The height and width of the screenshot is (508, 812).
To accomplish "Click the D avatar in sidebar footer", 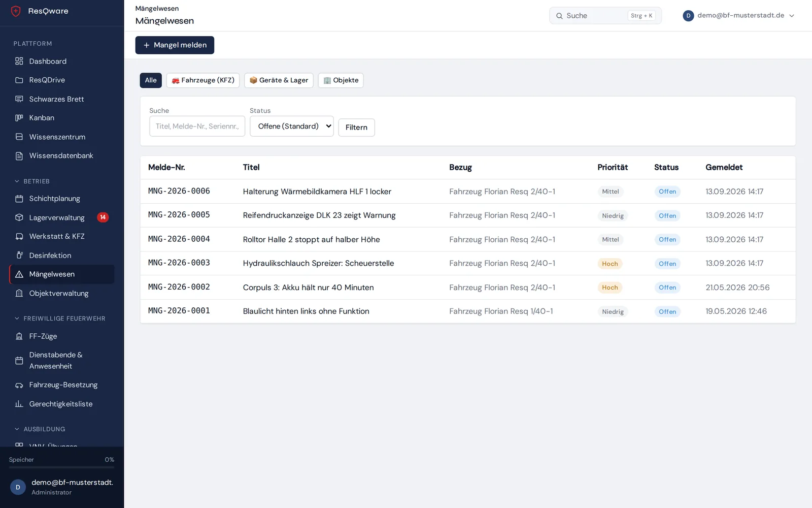I will pos(18,487).
